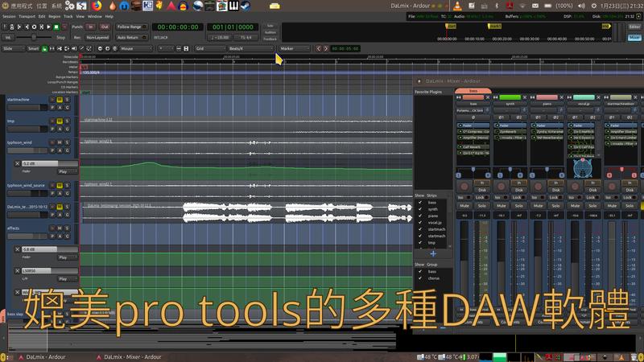This screenshot has height=362, width=644.
Task: Toggle Follow Range option
Action: click(131, 27)
